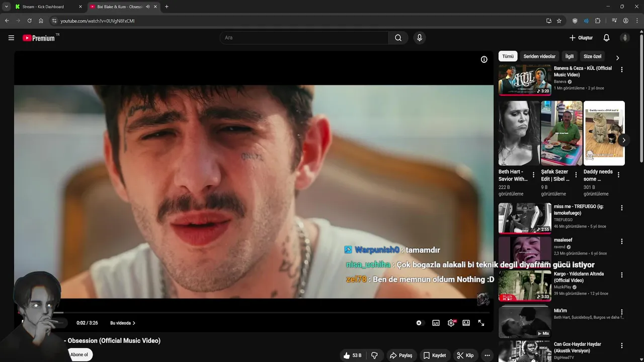Open Can Gox-Haydar Haydar title
This screenshot has width=644, height=362.
pos(578,347)
